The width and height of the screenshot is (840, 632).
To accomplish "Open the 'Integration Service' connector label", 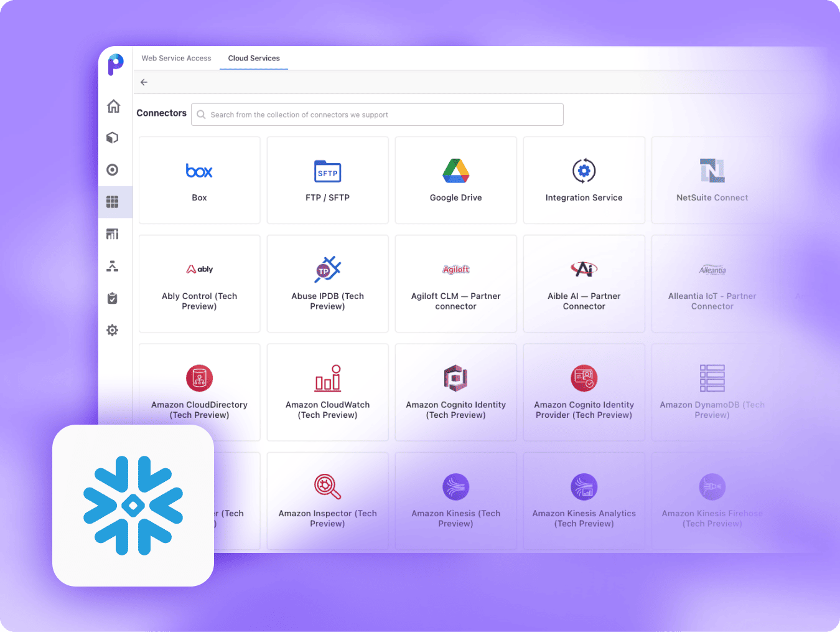I will click(x=584, y=197).
